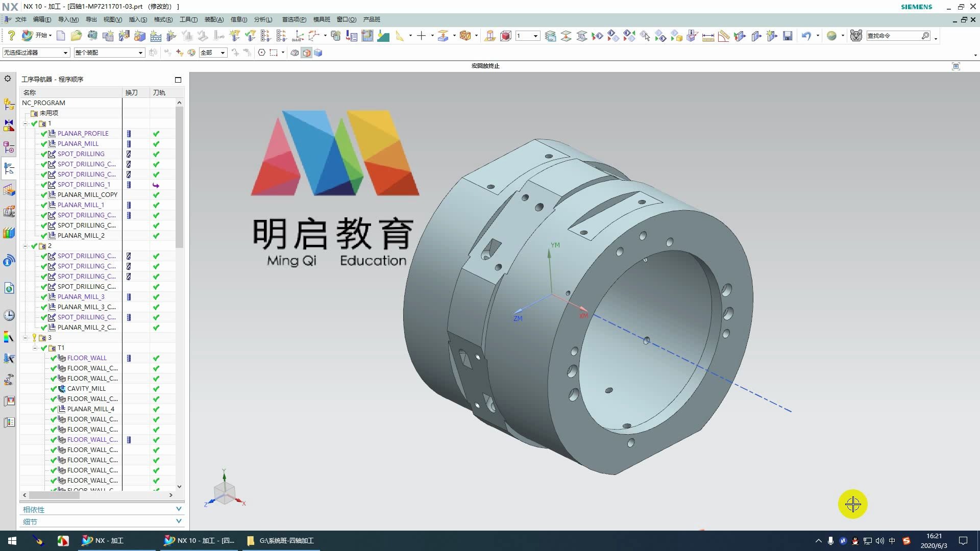
Task: Open the History clock sidebar icon
Action: point(9,315)
